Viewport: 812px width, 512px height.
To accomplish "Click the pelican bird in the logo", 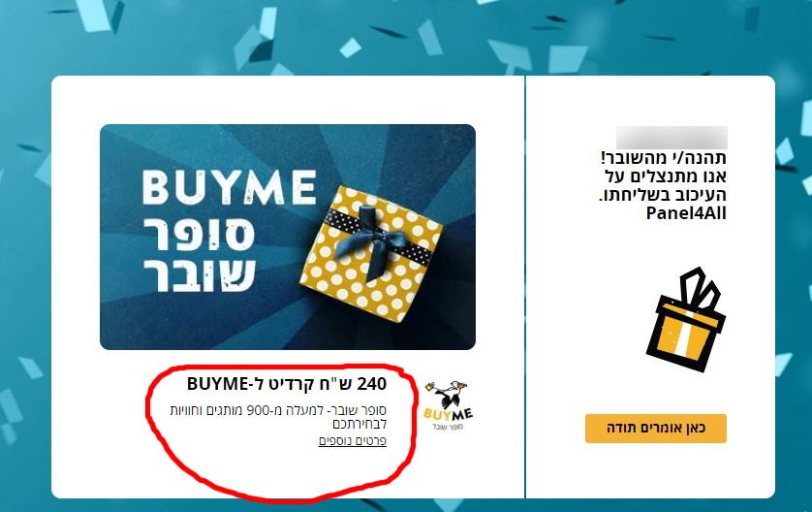I will [449, 394].
